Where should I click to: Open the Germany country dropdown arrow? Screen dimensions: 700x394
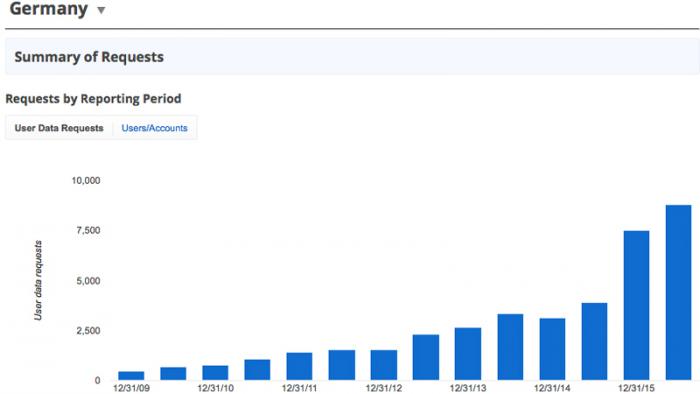[101, 10]
